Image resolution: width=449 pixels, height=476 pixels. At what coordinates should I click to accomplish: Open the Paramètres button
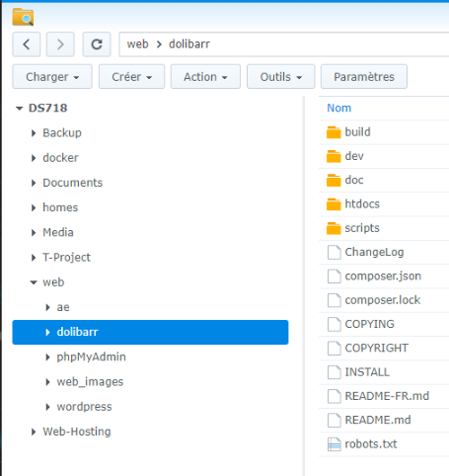[x=364, y=77]
